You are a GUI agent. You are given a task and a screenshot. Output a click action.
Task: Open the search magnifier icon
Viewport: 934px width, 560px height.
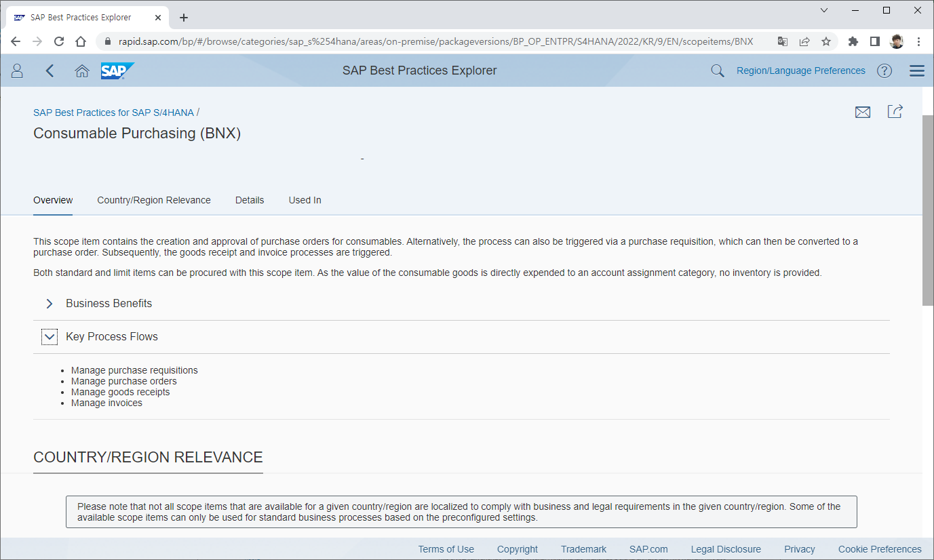pyautogui.click(x=718, y=71)
